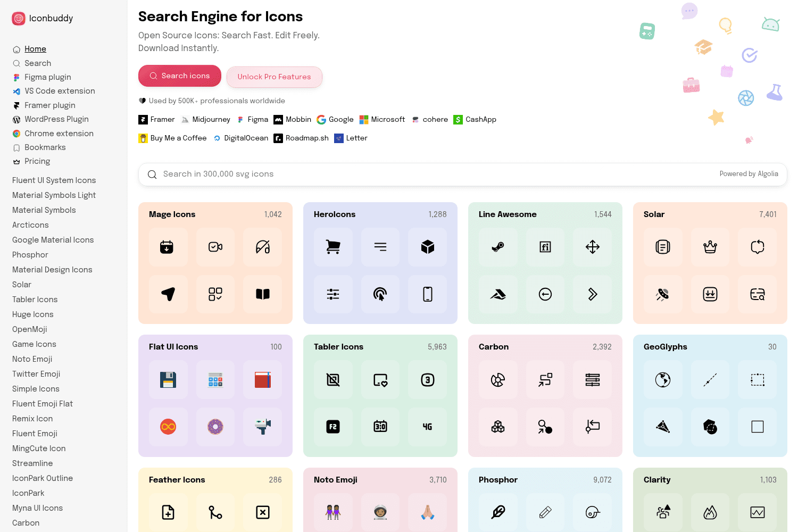The height and width of the screenshot is (532, 798).
Task: Select the globe icon in GeoGlyphs
Action: 663,380
